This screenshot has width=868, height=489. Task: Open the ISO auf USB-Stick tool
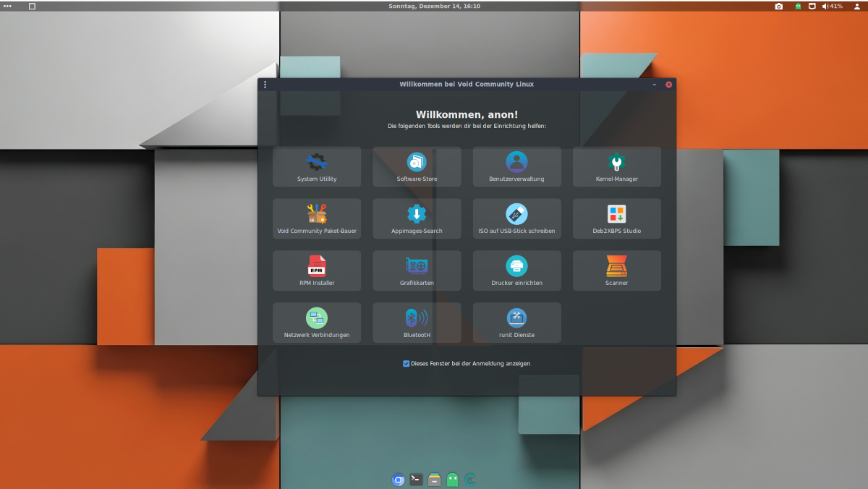[516, 218]
